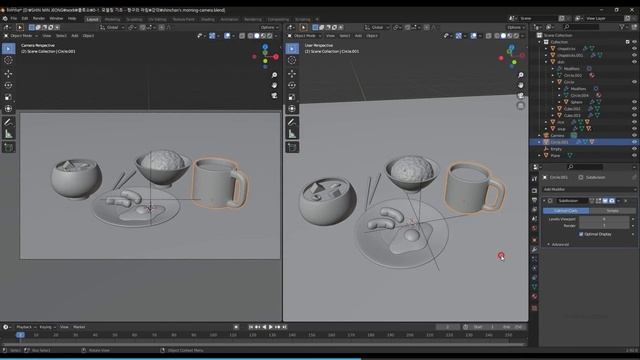Click zoom magnifier icon in right viewport
Image resolution: width=640 pixels, height=360 pixels.
(x=521, y=75)
